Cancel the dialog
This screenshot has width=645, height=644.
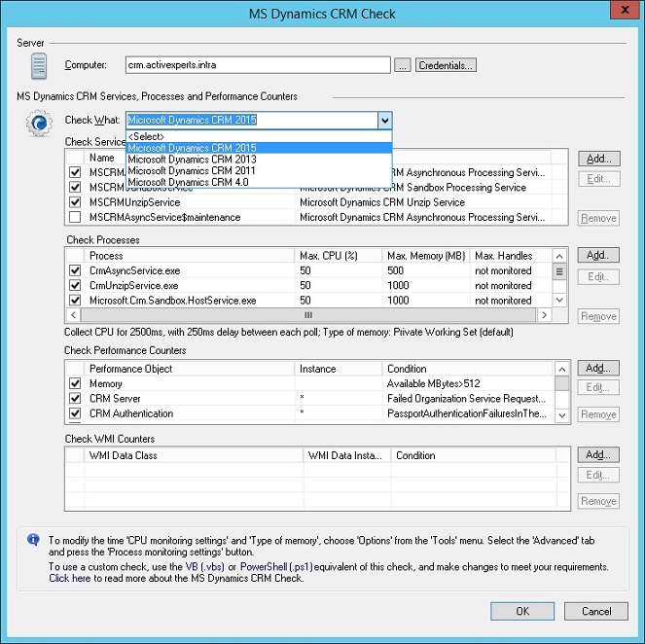[x=596, y=611]
